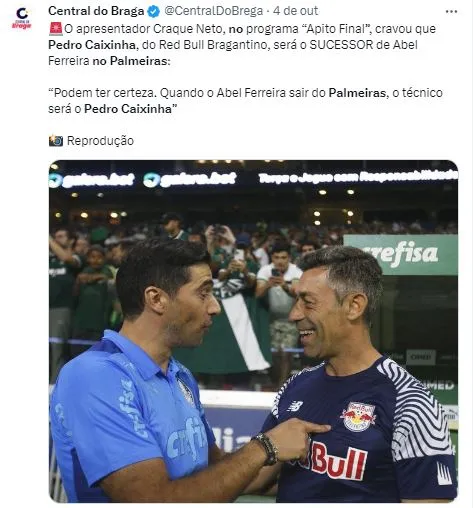Open the Central do Braga display name
The width and height of the screenshot is (473, 508).
[x=96, y=11]
